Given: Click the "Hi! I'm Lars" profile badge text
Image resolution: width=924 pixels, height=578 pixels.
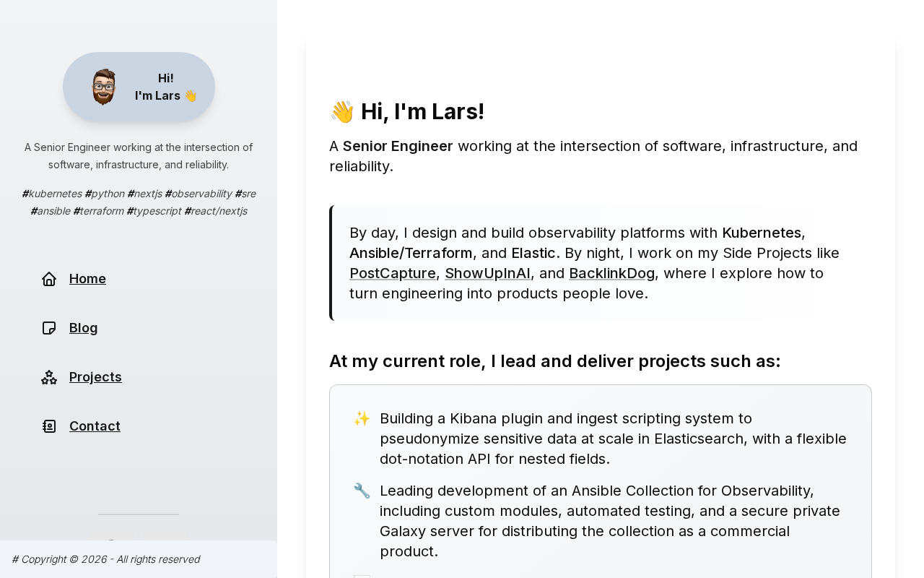Looking at the screenshot, I should [165, 87].
